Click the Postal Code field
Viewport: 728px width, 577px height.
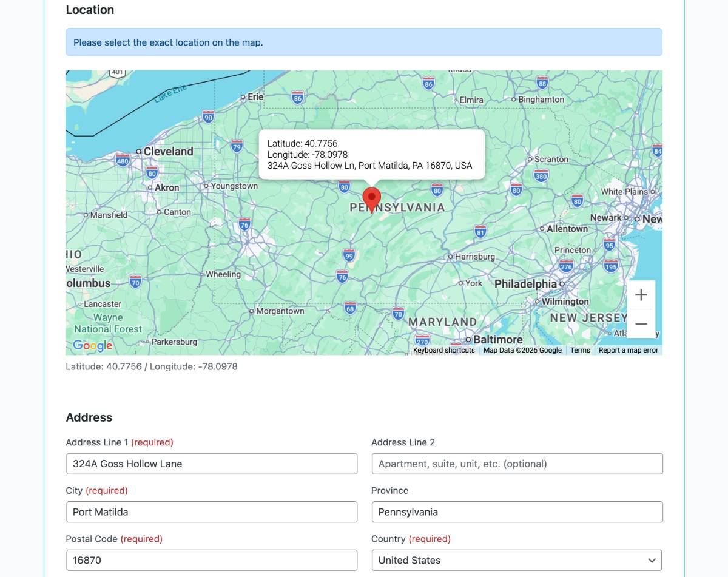(x=211, y=560)
